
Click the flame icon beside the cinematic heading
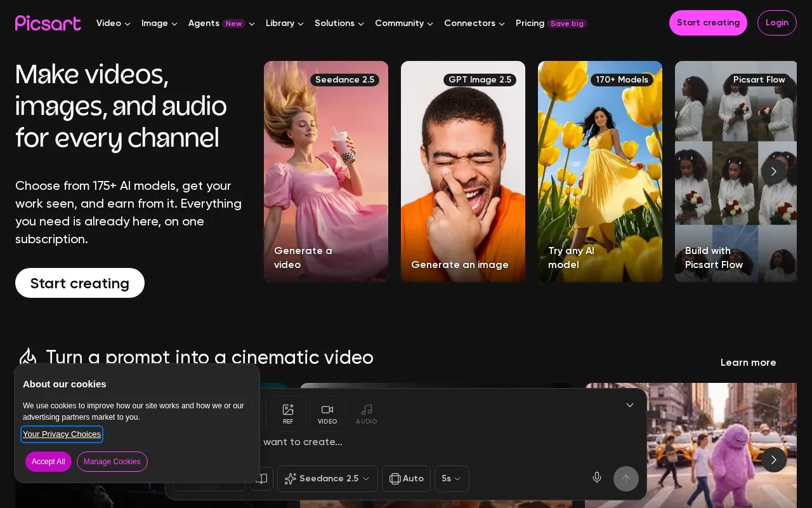click(x=28, y=358)
